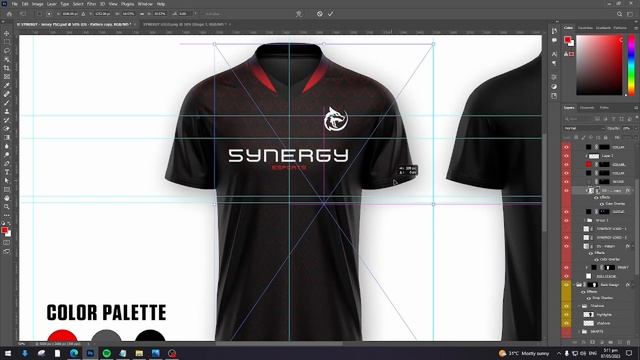Viewport: 640px width, 360px height.
Task: Pick a shade in the color field
Action: (x=599, y=65)
